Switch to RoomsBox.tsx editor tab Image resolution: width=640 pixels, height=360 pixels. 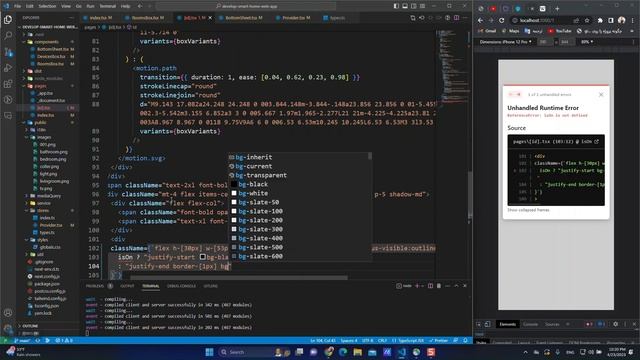click(x=147, y=18)
